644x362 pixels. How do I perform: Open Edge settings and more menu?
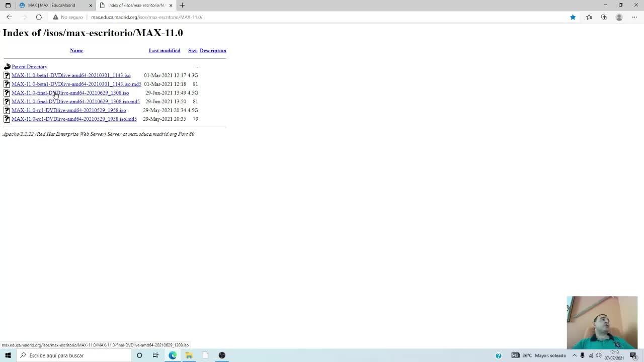point(634,17)
